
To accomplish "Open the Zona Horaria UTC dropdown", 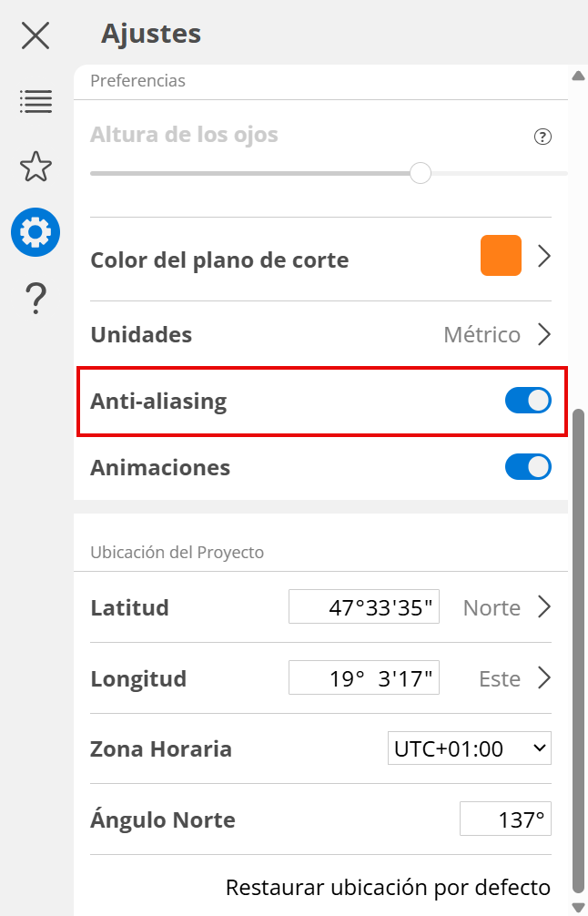I will point(469,748).
